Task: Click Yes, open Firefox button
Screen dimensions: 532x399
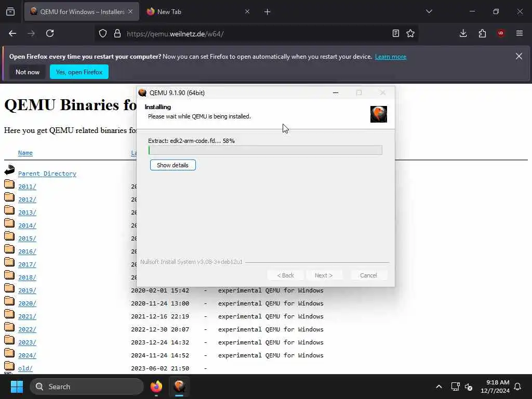Action: point(79,72)
